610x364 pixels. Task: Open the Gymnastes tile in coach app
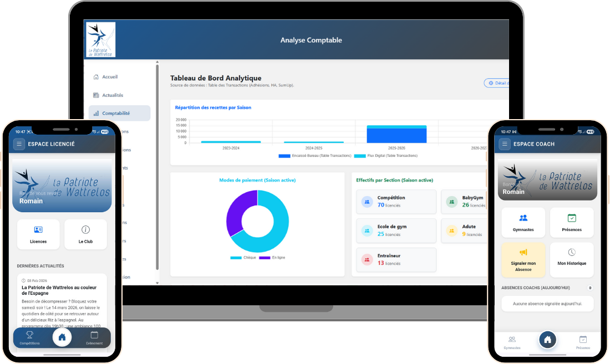(x=523, y=222)
